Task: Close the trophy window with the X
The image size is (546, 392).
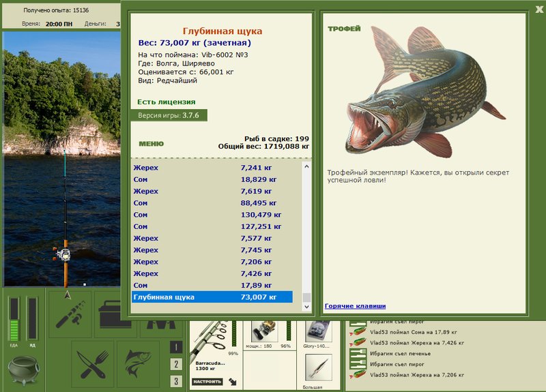Action: [539, 10]
